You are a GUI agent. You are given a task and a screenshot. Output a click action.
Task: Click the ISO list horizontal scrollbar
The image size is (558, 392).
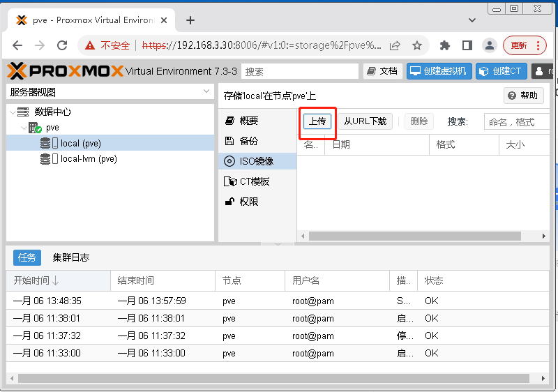tap(414, 236)
